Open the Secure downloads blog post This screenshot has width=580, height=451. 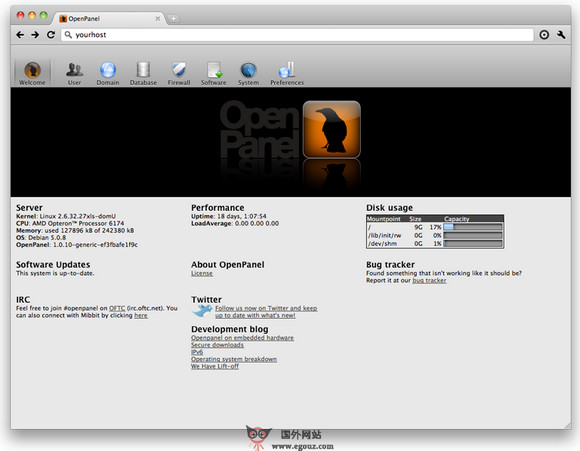pos(217,345)
